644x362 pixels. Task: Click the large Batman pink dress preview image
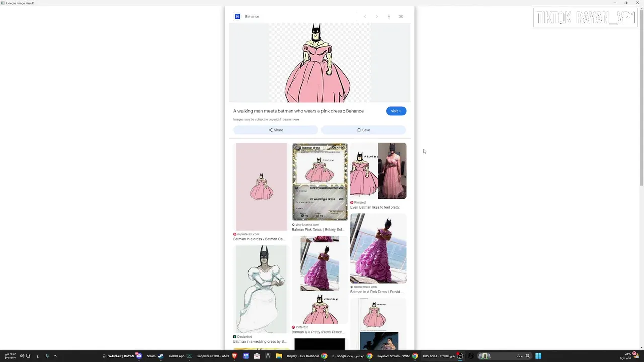[319, 62]
